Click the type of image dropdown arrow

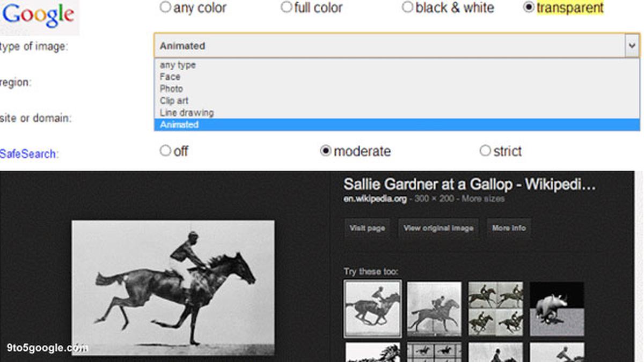632,46
